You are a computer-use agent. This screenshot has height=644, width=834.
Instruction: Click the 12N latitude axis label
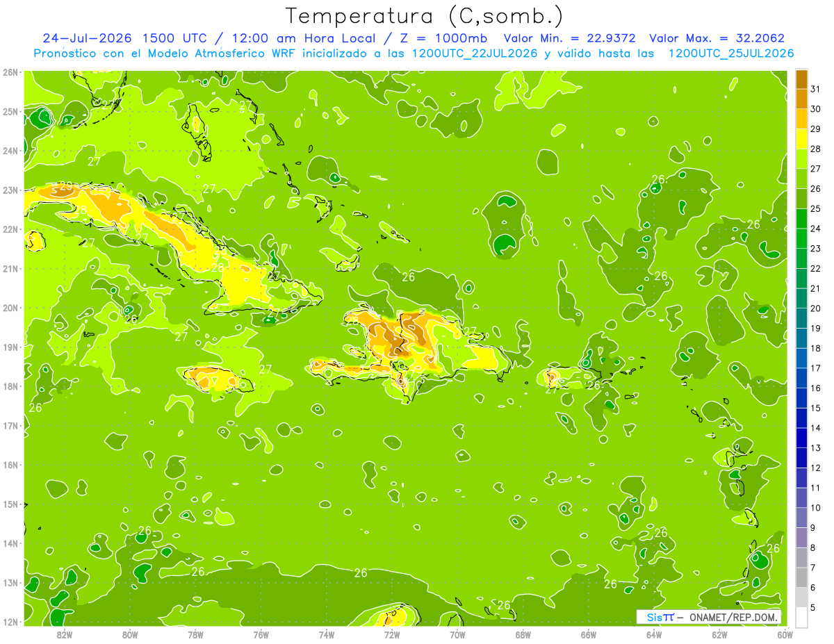click(x=10, y=622)
